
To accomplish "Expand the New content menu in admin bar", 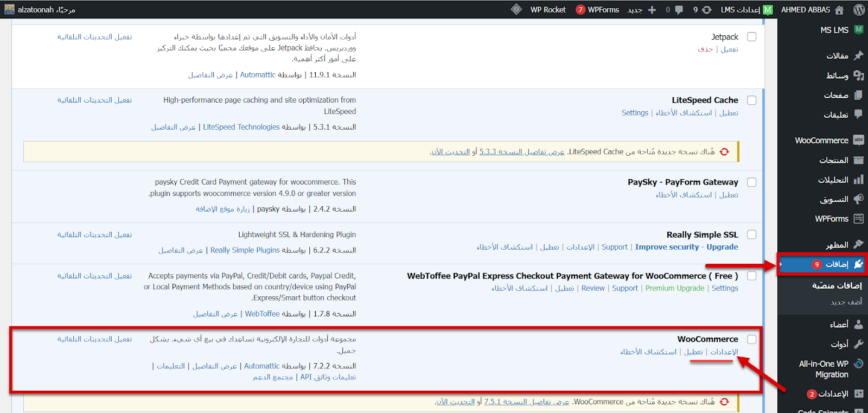I will tap(642, 10).
